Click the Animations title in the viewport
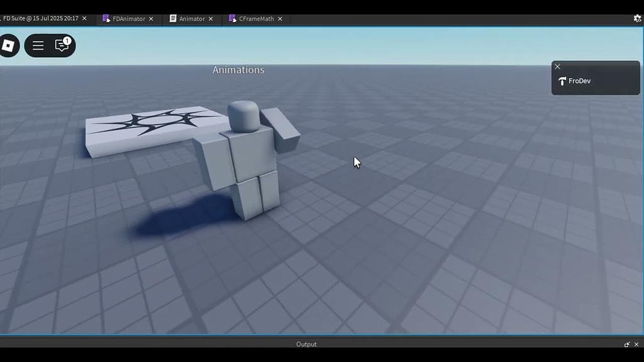The height and width of the screenshot is (362, 644). [x=238, y=70]
